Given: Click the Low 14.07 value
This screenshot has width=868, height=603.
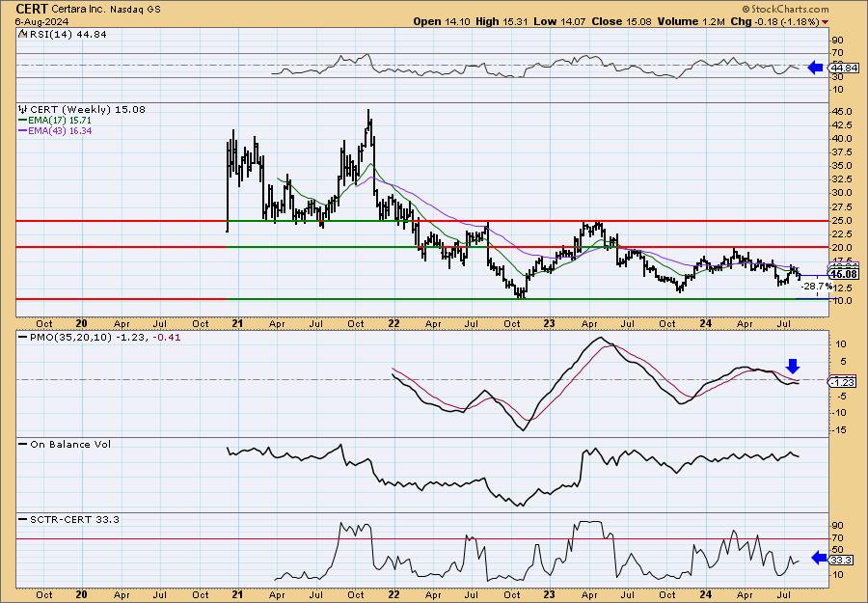Looking at the screenshot, I should pos(559,21).
